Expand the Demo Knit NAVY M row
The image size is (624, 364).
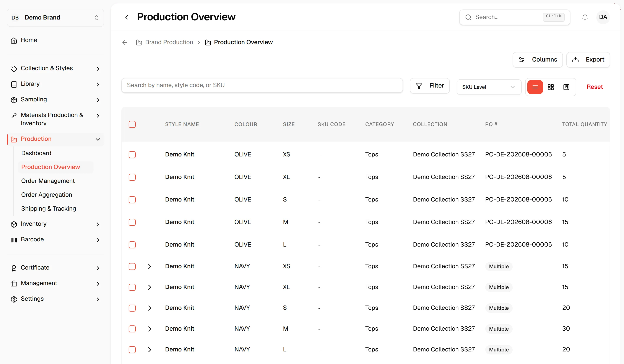pyautogui.click(x=149, y=329)
